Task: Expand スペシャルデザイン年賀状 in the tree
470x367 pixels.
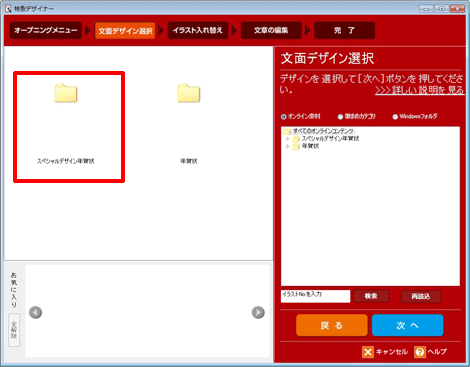Action: pos(287,139)
